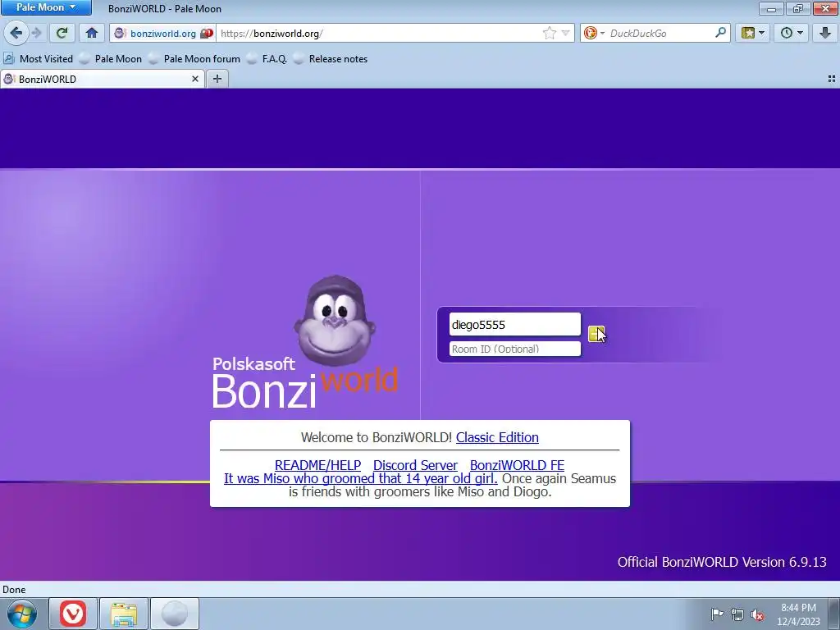This screenshot has height=630, width=840.
Task: Open the Classic Edition link
Action: pos(497,437)
